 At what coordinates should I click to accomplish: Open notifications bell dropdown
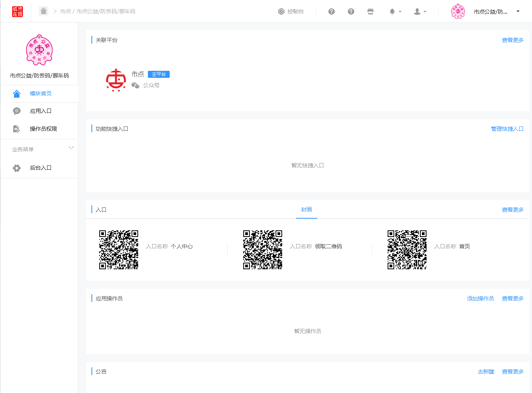click(x=395, y=12)
